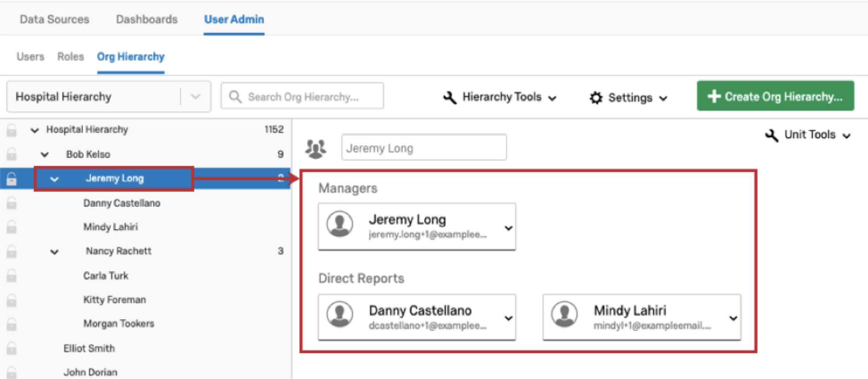Select Elliot Smith in the hierarchy tree
Screen dimensions: 868x379
click(89, 348)
